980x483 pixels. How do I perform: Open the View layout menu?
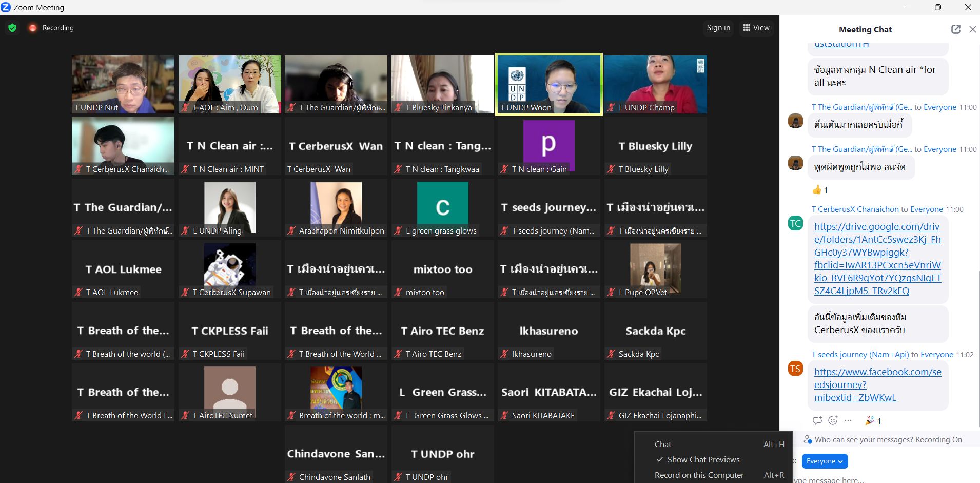click(x=756, y=28)
